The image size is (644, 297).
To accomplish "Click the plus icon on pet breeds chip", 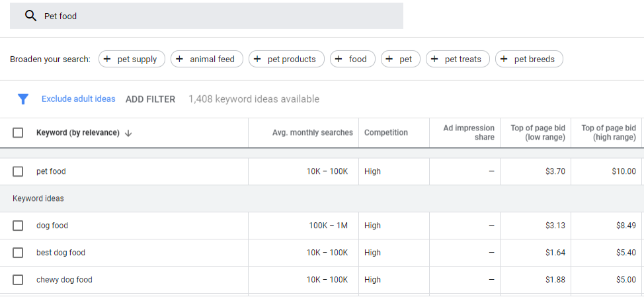I will coord(504,60).
